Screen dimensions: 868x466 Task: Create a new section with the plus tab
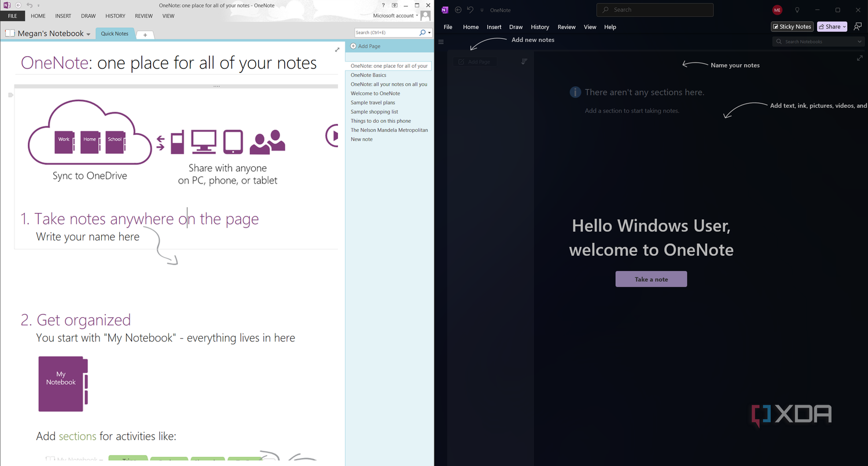tap(145, 35)
